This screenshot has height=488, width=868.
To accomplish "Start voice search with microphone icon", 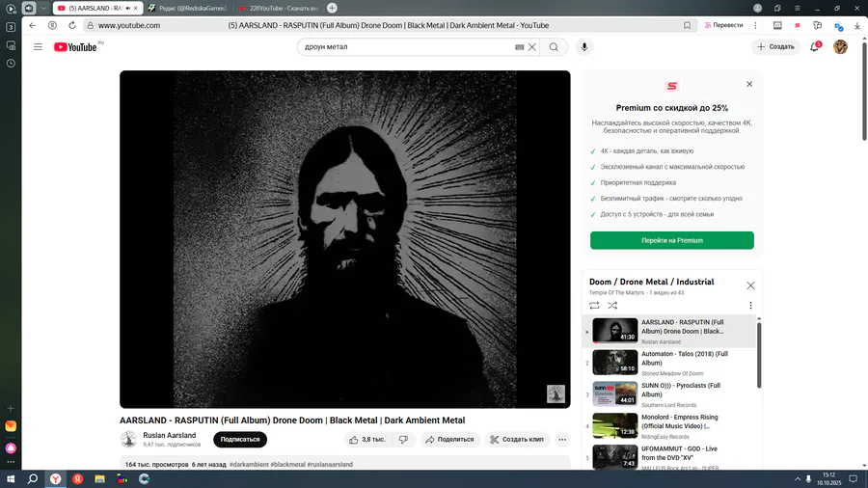I will click(x=584, y=47).
